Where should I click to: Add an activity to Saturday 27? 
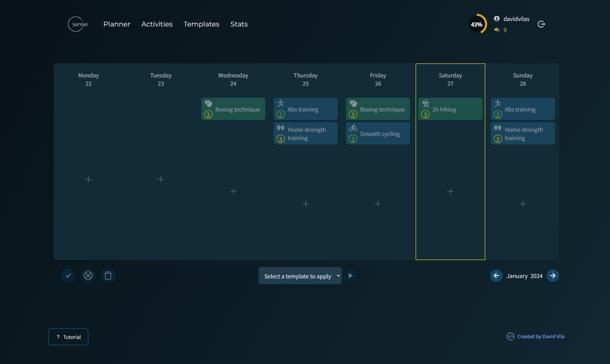[x=450, y=191]
